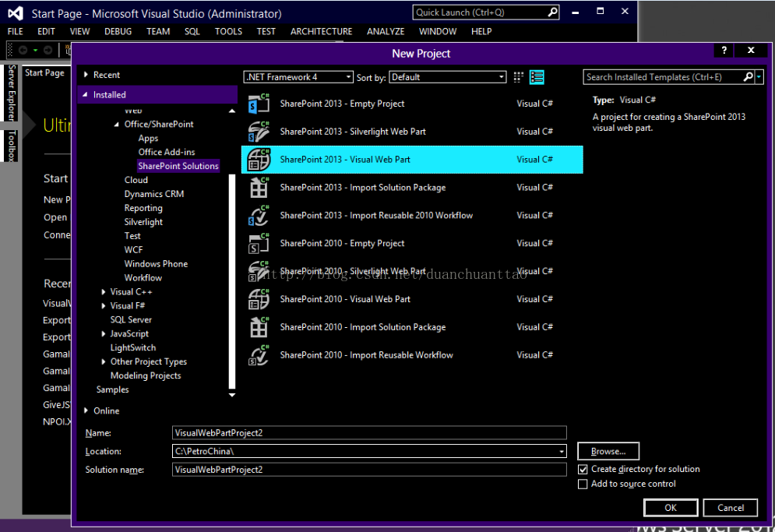775x532 pixels.
Task: Click the navigate forward toolbar arrow
Action: [x=48, y=50]
